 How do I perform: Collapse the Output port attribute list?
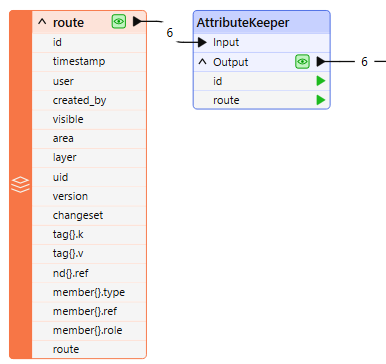[x=202, y=62]
